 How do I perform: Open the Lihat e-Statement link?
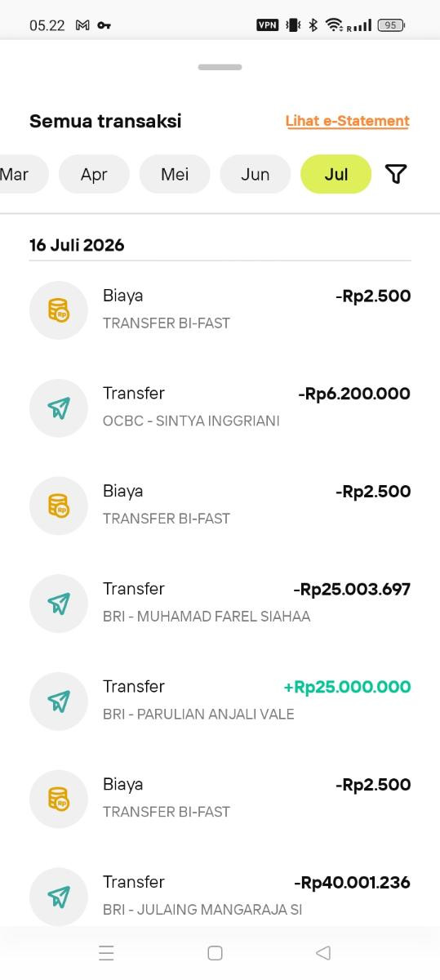tap(348, 121)
